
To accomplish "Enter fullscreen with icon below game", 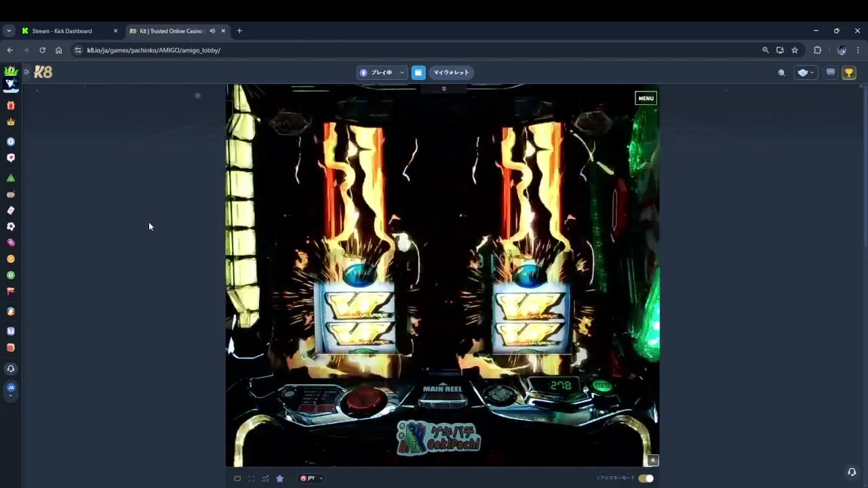I will point(252,479).
